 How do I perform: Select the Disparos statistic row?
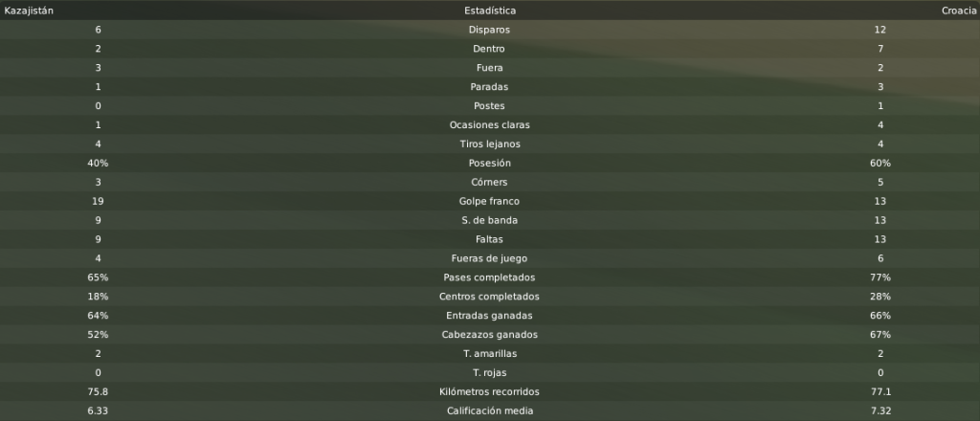point(490,30)
